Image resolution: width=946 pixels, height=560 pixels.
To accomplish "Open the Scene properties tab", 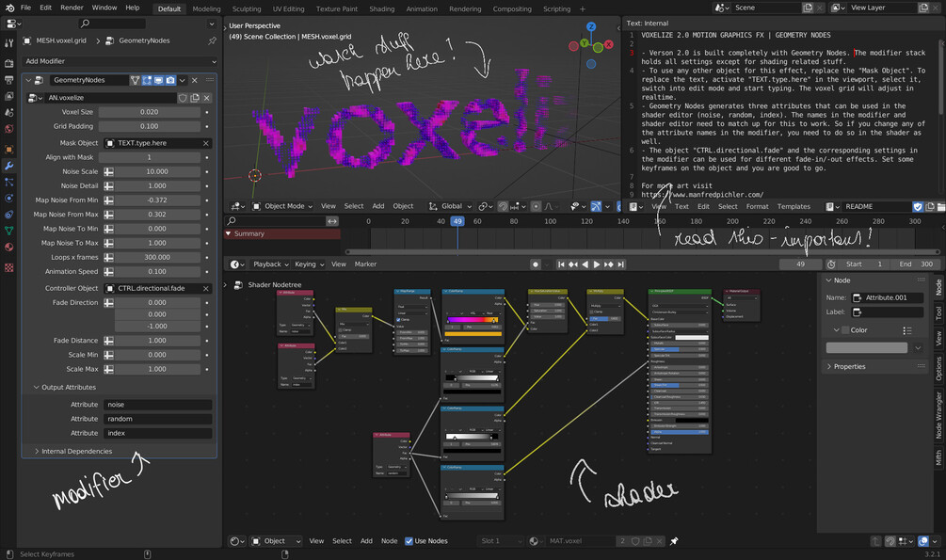I will pyautogui.click(x=9, y=112).
